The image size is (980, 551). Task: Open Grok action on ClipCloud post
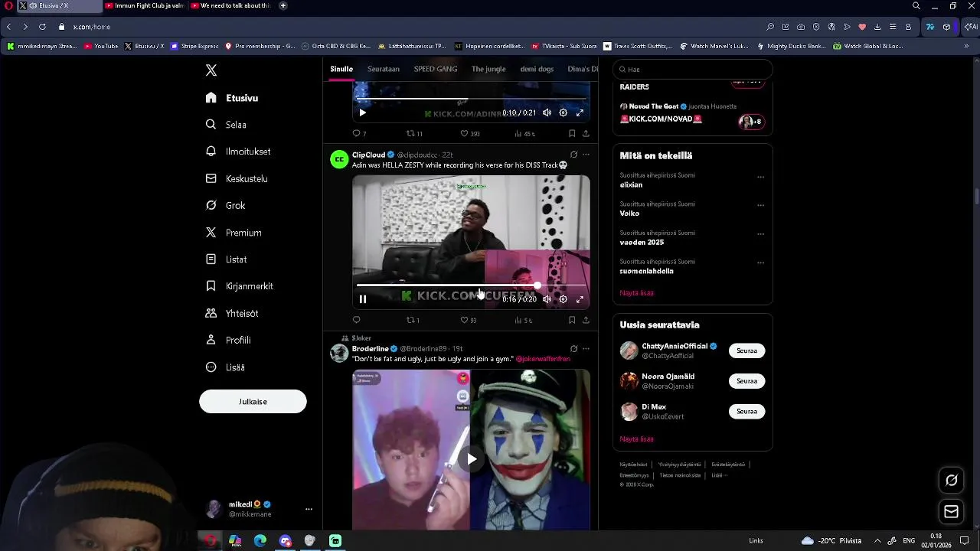click(573, 155)
